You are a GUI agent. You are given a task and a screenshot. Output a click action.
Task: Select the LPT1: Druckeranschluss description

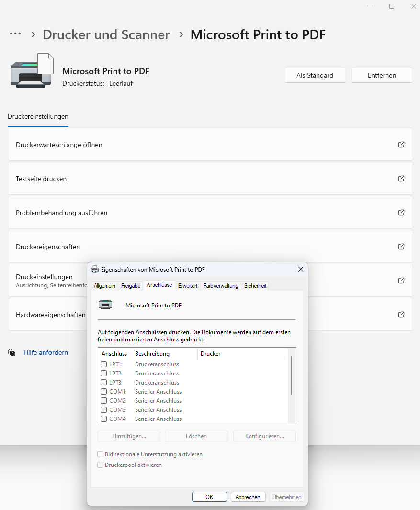point(157,364)
